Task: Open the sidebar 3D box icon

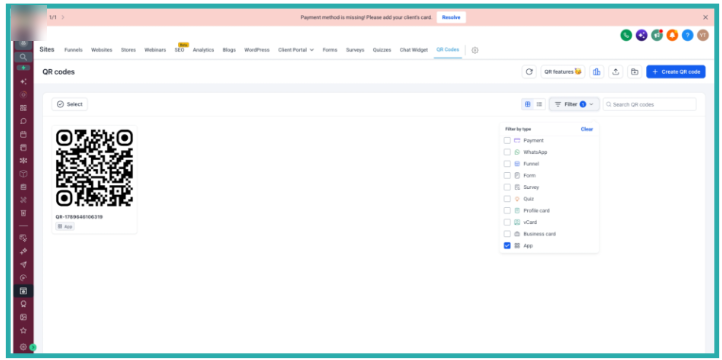Action: tap(23, 174)
